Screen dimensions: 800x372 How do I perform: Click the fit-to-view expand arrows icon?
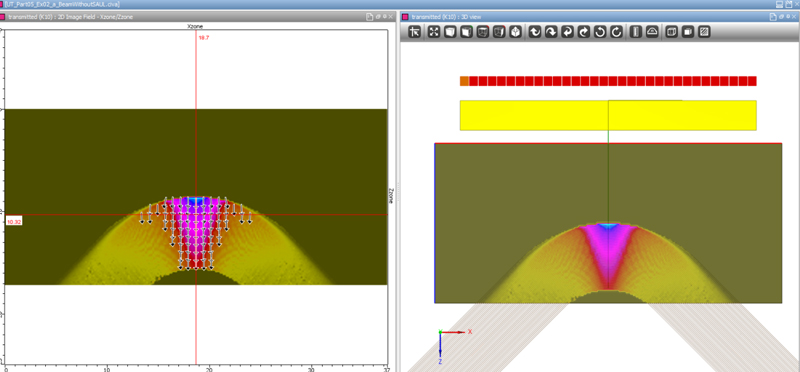pos(434,32)
